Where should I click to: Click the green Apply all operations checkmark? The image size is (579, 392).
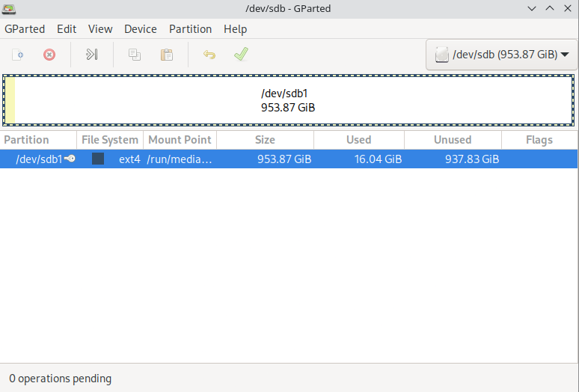click(x=241, y=55)
